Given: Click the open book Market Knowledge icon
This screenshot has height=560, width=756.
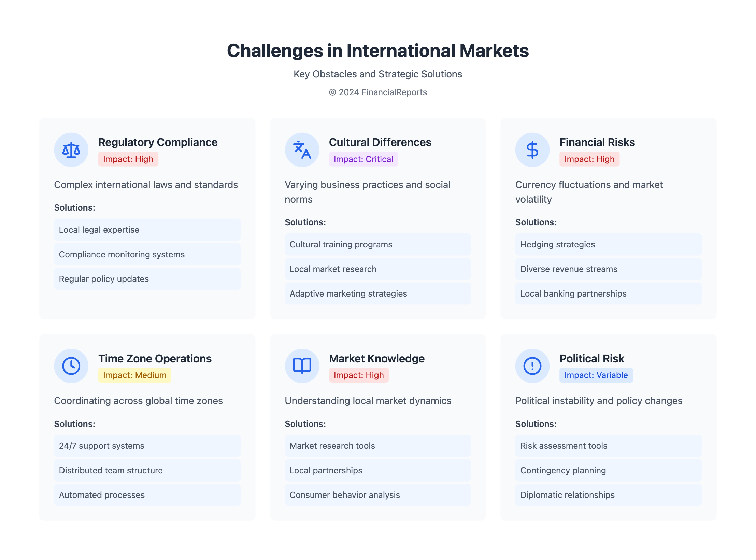Looking at the screenshot, I should tap(302, 366).
